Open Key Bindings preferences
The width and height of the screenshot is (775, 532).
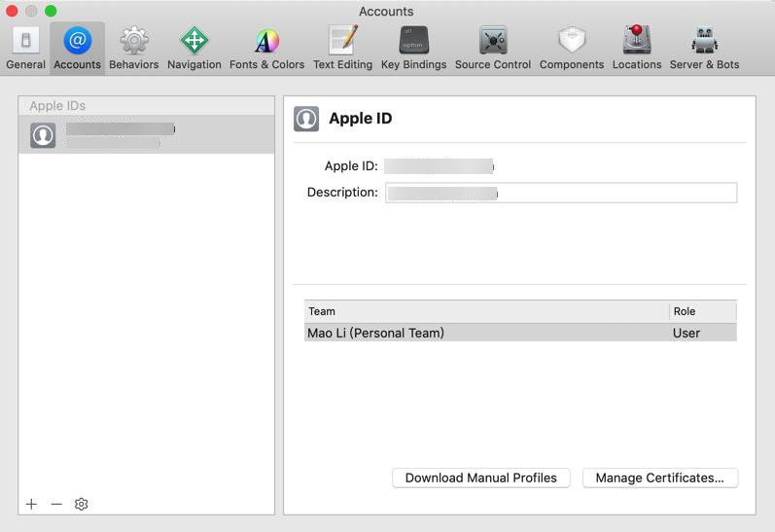tap(413, 49)
